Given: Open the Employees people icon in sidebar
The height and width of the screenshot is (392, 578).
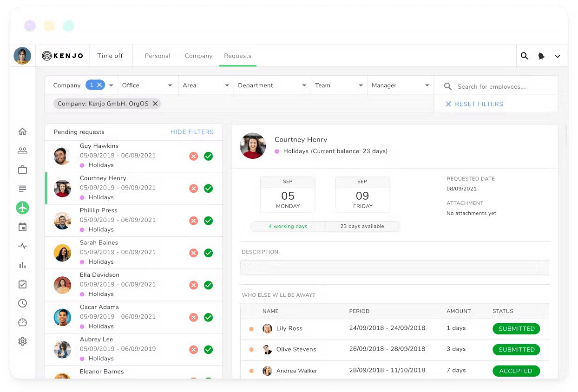Looking at the screenshot, I should click(x=22, y=150).
